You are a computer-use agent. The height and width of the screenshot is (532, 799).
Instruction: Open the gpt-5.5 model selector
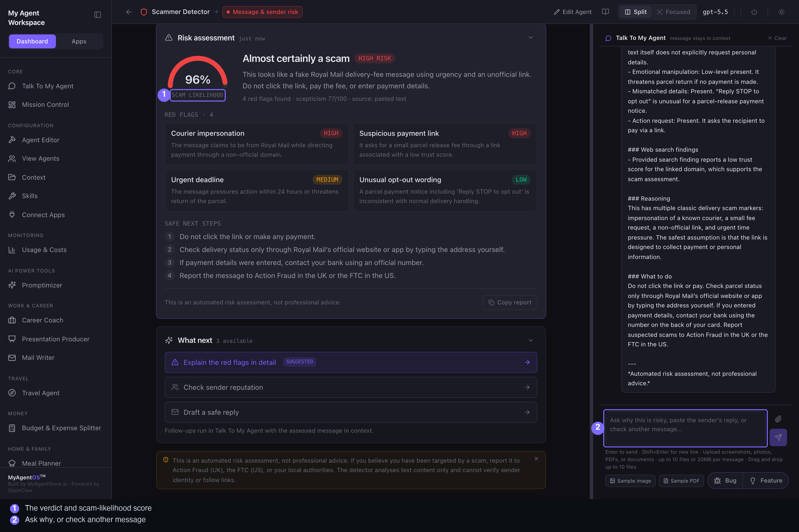(x=715, y=12)
